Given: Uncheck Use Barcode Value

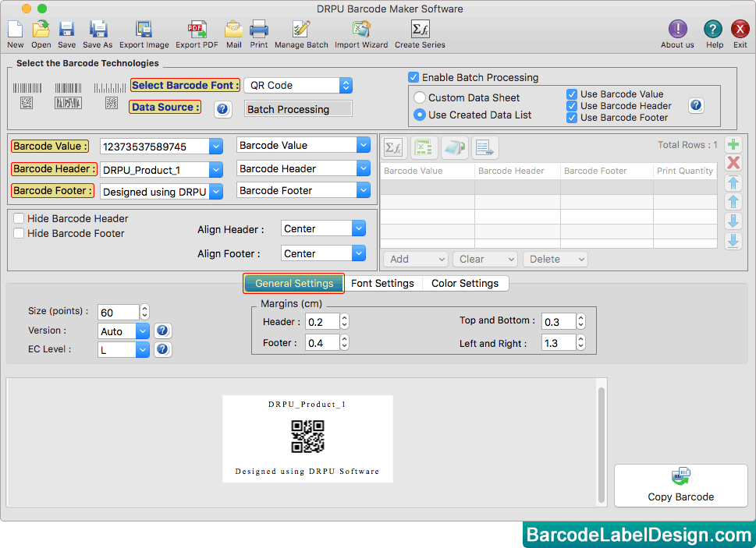Looking at the screenshot, I should [x=572, y=94].
